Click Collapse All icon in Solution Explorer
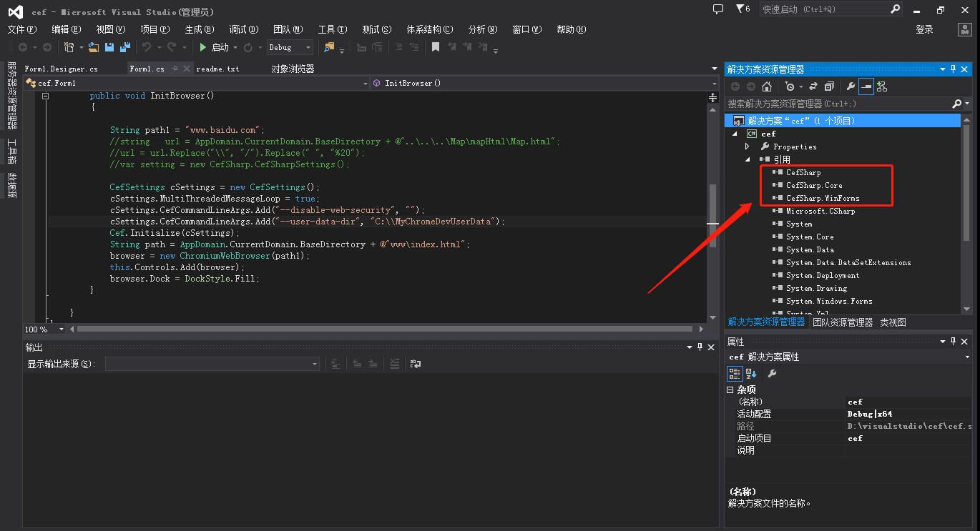 (829, 86)
